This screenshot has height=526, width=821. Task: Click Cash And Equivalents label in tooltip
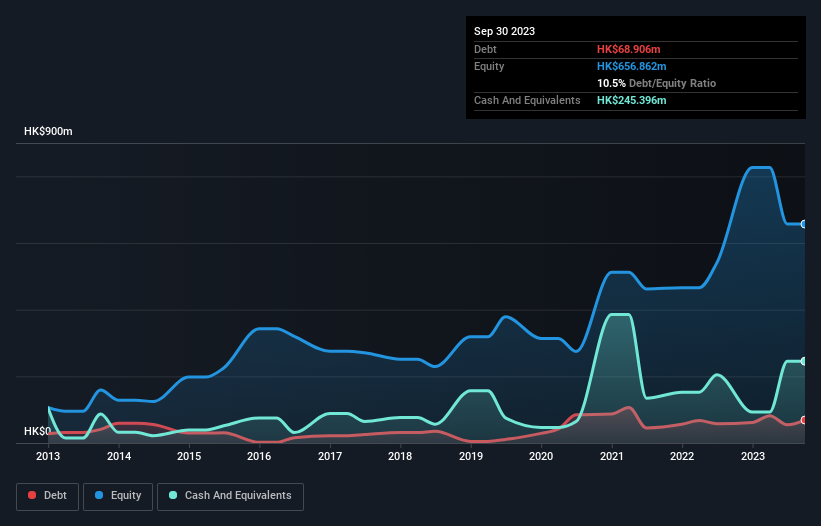pyautogui.click(x=527, y=100)
